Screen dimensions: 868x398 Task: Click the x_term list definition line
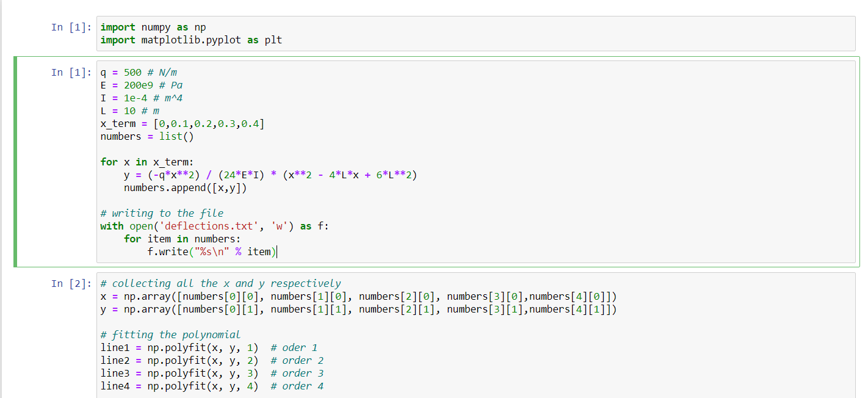click(x=181, y=123)
